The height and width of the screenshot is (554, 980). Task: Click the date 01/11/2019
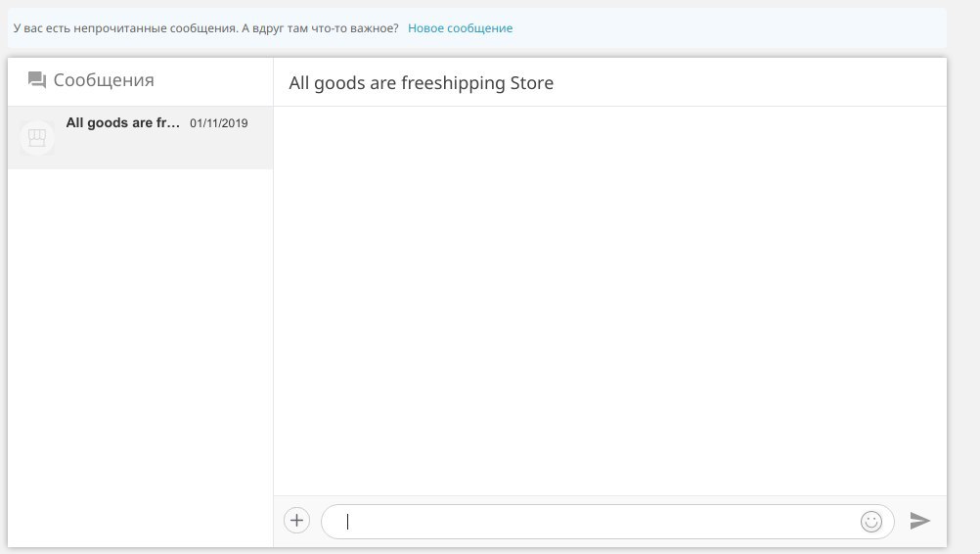tap(219, 123)
